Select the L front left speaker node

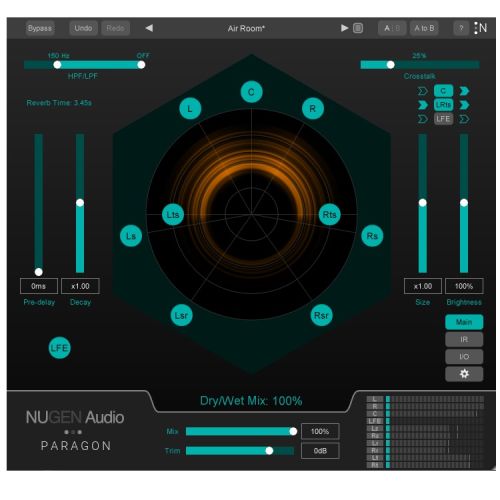coord(190,109)
